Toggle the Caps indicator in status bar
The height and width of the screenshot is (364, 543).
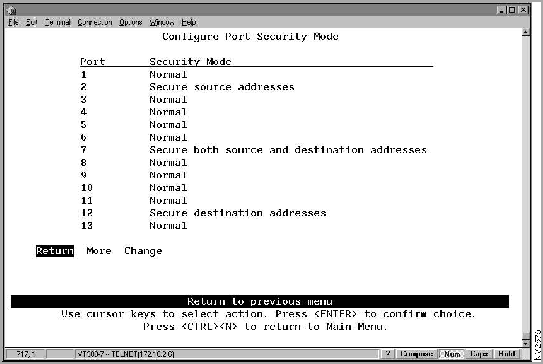(479, 354)
